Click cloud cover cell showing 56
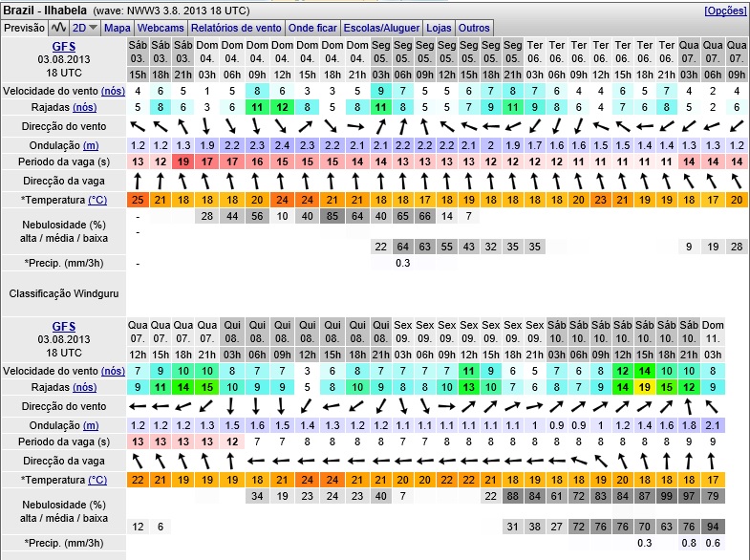 [x=257, y=216]
